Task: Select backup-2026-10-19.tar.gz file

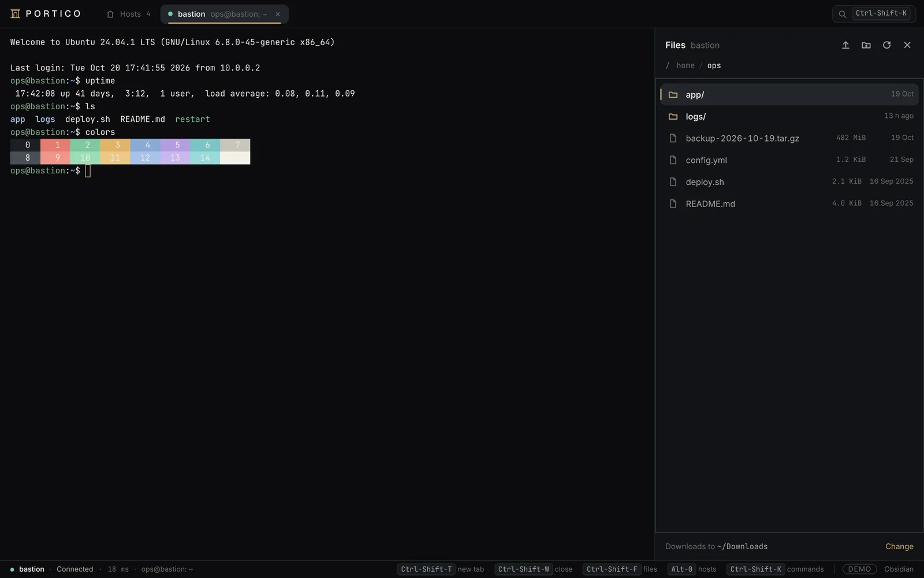Action: point(789,138)
